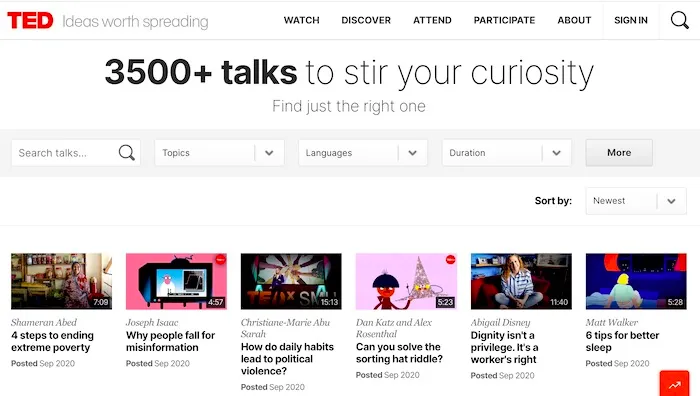Open the 4:57 misinformation talk thumbnail
Image resolution: width=700 pixels, height=396 pixels.
(x=176, y=281)
